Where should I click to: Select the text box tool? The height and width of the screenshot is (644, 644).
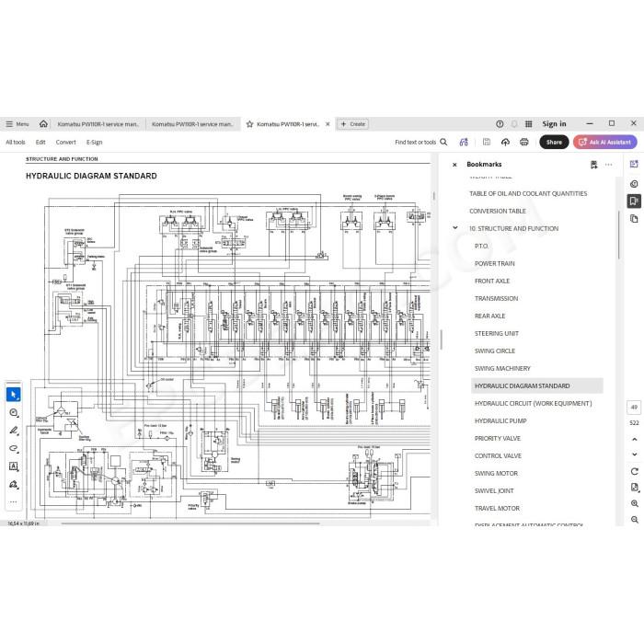coord(14,466)
